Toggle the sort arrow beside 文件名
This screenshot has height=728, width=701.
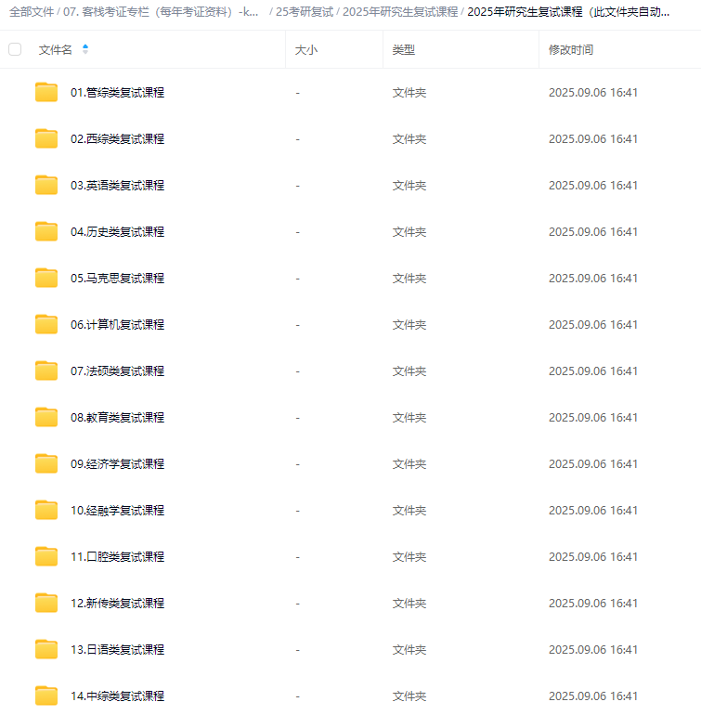(x=85, y=49)
